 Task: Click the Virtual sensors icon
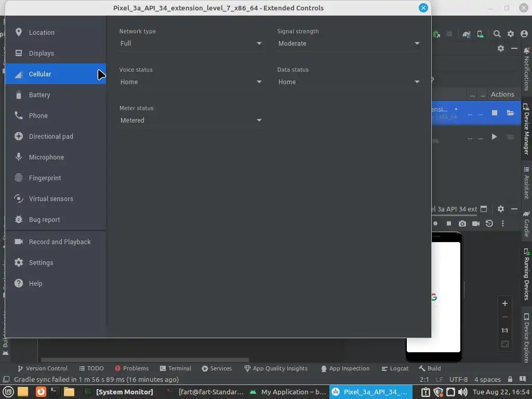19,198
